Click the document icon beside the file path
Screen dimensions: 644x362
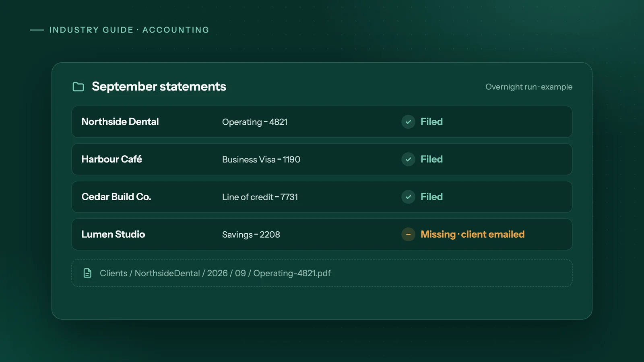pyautogui.click(x=87, y=273)
